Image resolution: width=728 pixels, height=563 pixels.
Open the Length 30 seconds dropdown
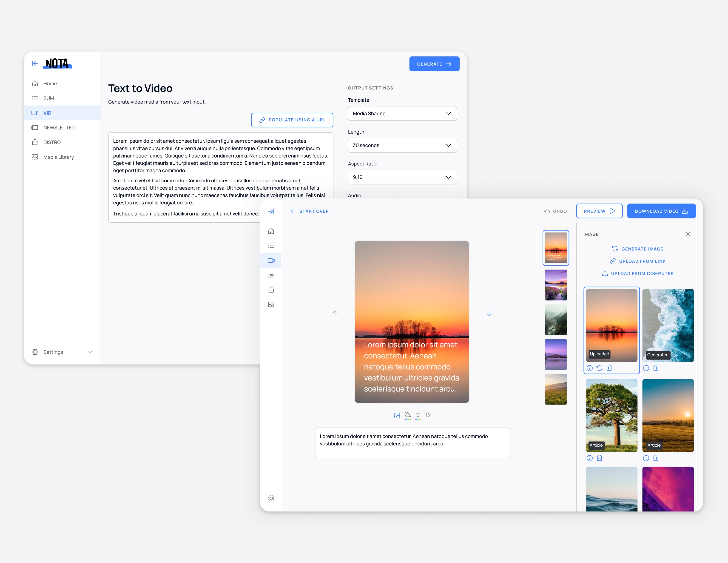point(402,145)
